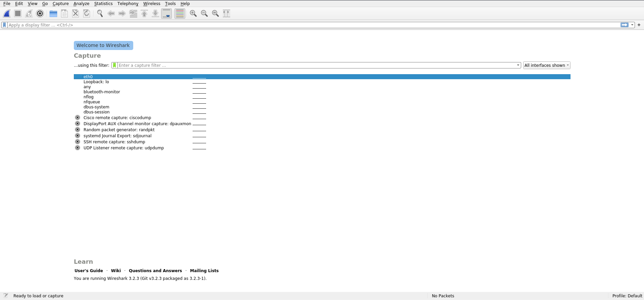Save the capture file from the toolbar
This screenshot has height=300, width=644.
[x=64, y=13]
